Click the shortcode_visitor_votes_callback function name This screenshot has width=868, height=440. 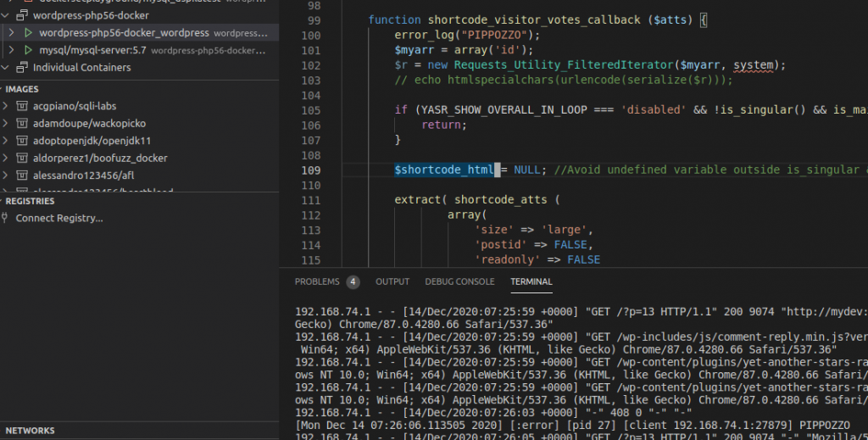[534, 20]
